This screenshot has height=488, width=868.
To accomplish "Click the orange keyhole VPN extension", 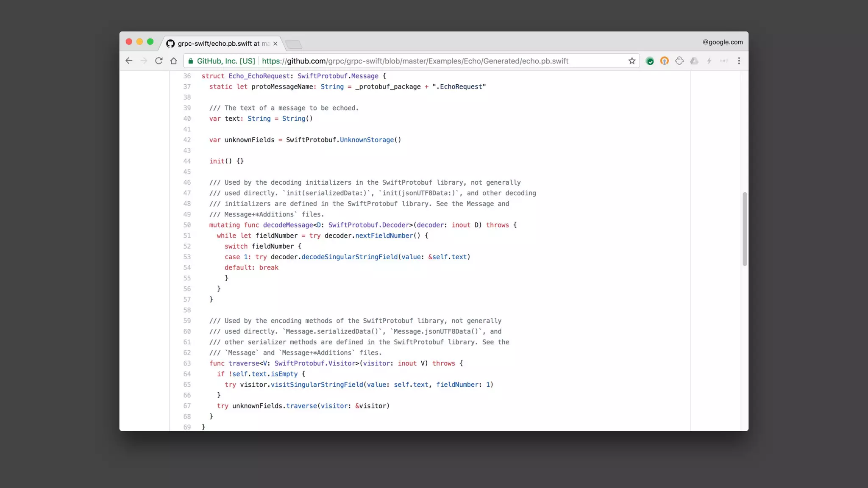I will [x=664, y=61].
